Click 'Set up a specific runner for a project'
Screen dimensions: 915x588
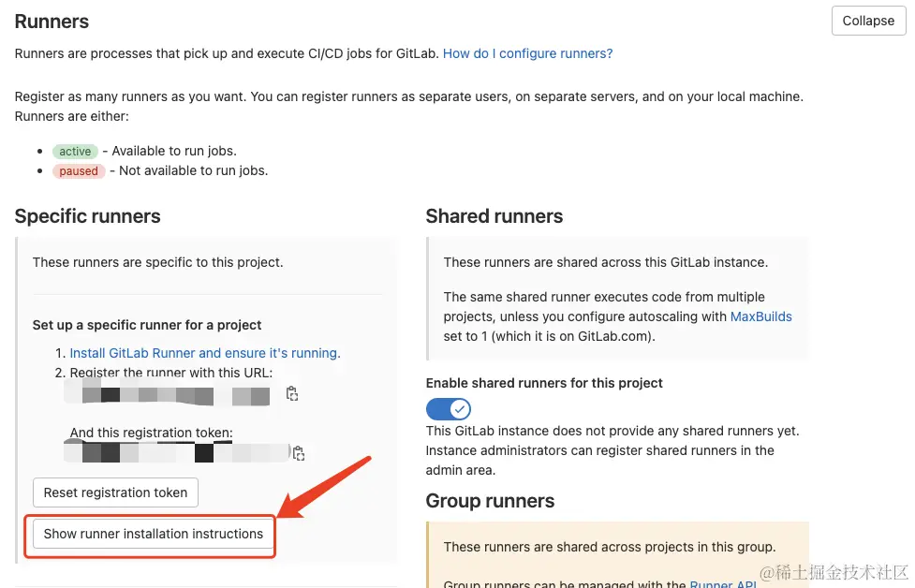[x=147, y=325]
